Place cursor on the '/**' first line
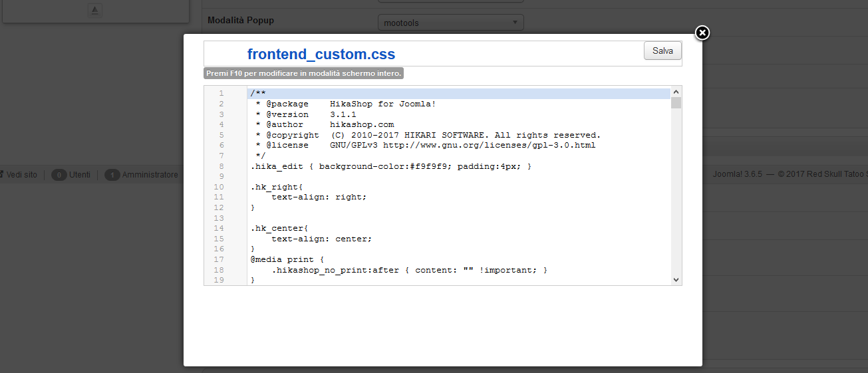The image size is (868, 373). pyautogui.click(x=259, y=94)
